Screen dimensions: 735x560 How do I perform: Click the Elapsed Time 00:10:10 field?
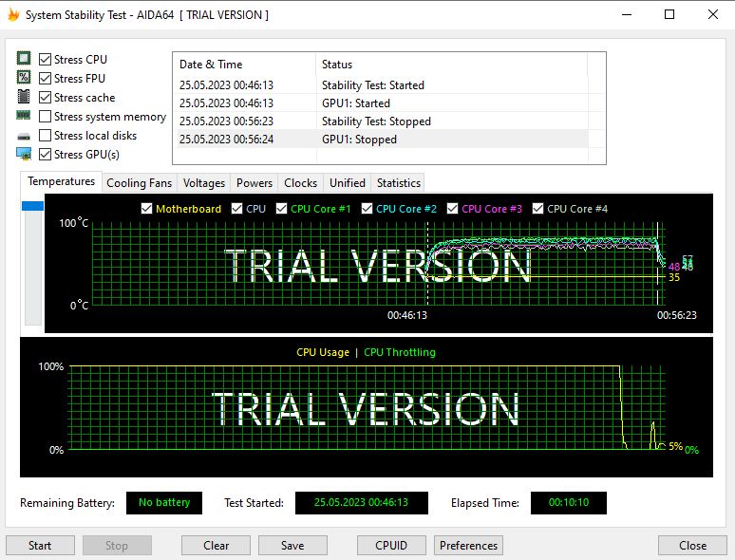tap(569, 503)
